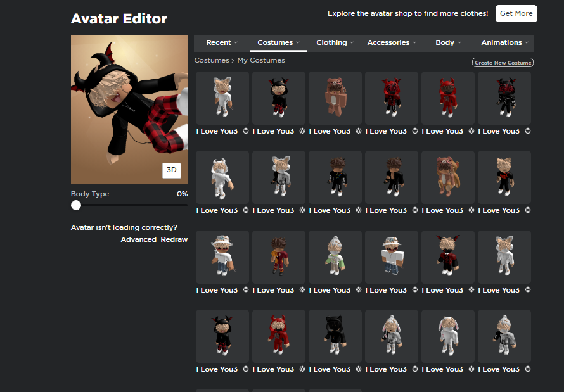Open the Animations tab

pyautogui.click(x=504, y=43)
